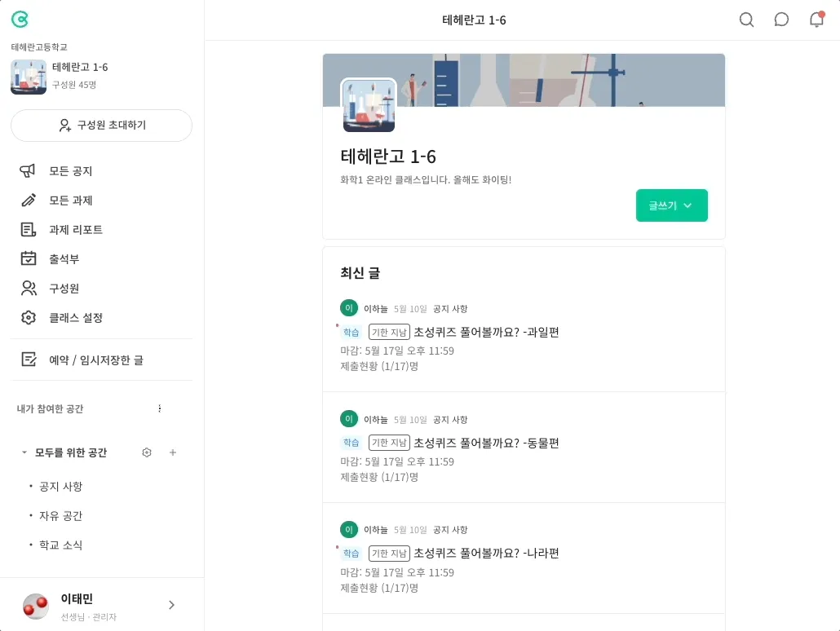The image size is (840, 631).
Task: Click the class profile thumbnail in banner
Action: [369, 105]
